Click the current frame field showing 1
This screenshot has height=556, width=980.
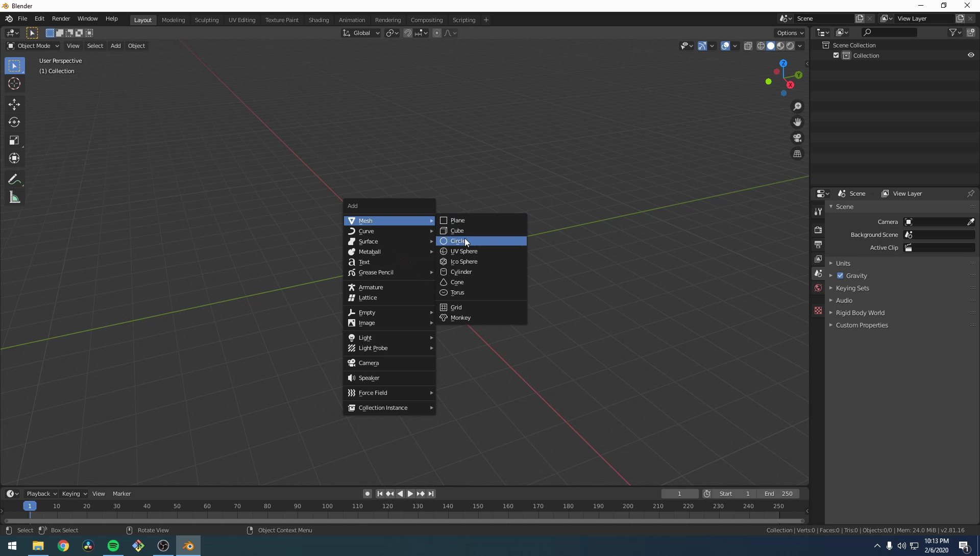tap(679, 494)
